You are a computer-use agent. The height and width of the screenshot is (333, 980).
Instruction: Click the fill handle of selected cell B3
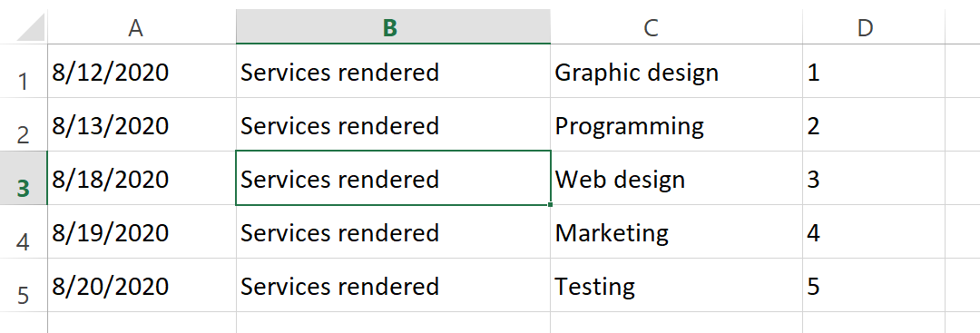550,204
